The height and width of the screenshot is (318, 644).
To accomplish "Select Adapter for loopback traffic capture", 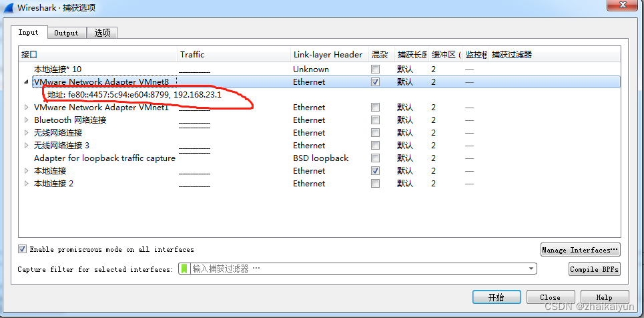I will click(x=105, y=158).
